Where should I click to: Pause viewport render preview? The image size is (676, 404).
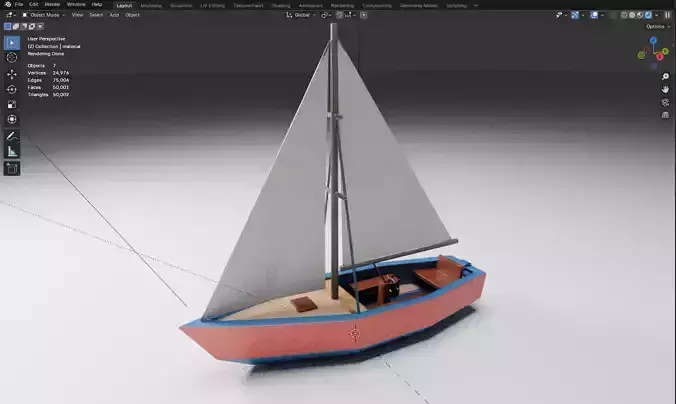(x=667, y=15)
